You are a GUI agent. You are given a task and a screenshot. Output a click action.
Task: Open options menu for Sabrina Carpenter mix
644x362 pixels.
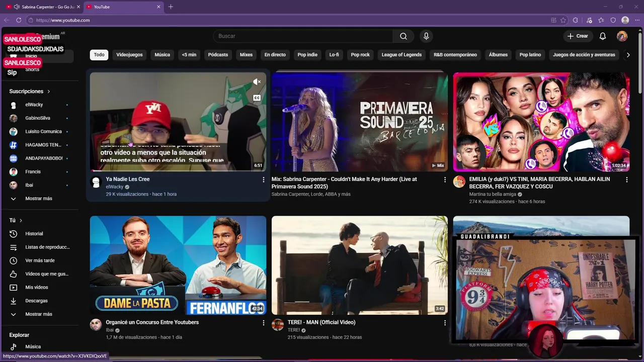click(445, 179)
